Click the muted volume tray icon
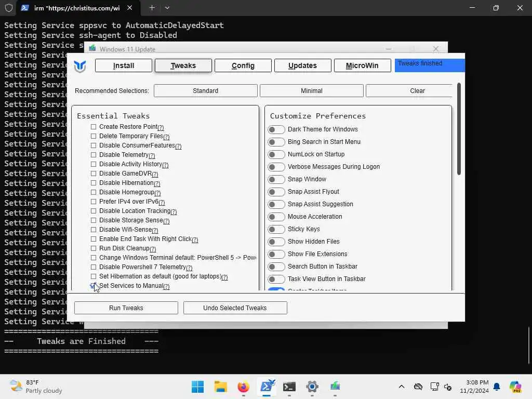 (448, 387)
